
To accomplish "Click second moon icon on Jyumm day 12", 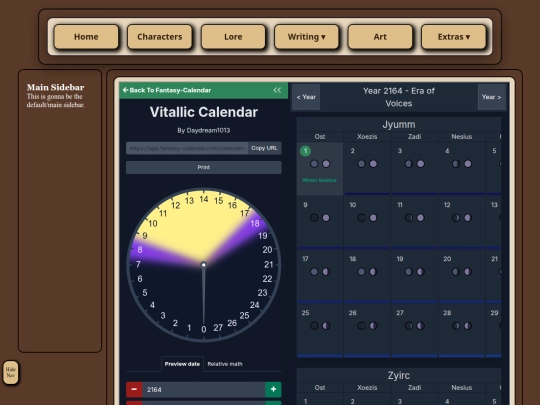I will (468, 218).
